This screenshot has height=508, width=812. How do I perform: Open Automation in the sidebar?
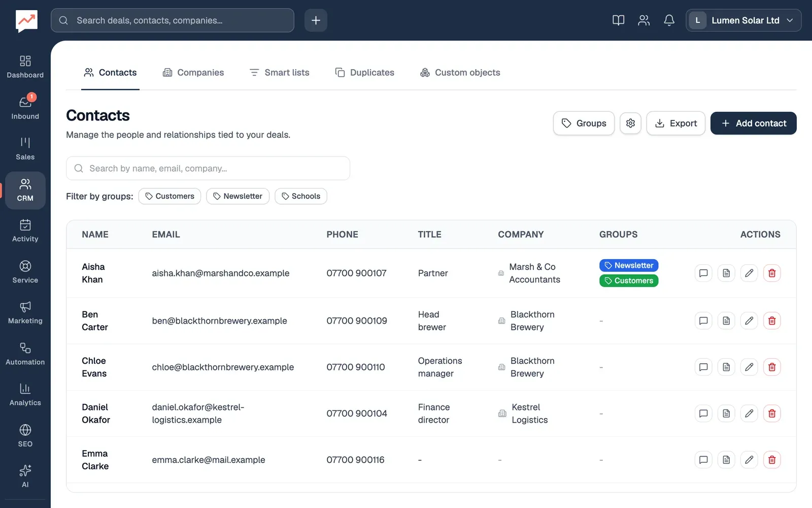click(x=25, y=354)
